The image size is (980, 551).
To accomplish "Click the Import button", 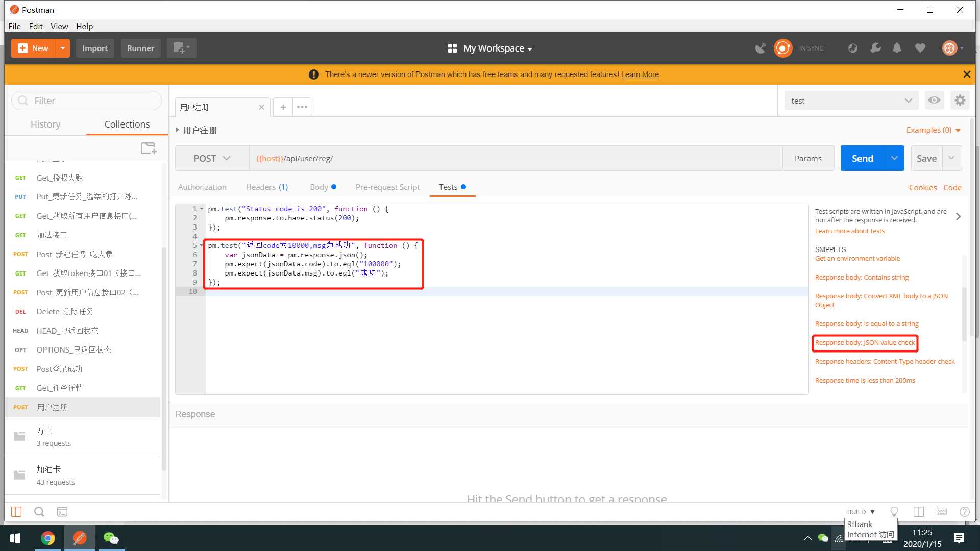I will (x=95, y=48).
